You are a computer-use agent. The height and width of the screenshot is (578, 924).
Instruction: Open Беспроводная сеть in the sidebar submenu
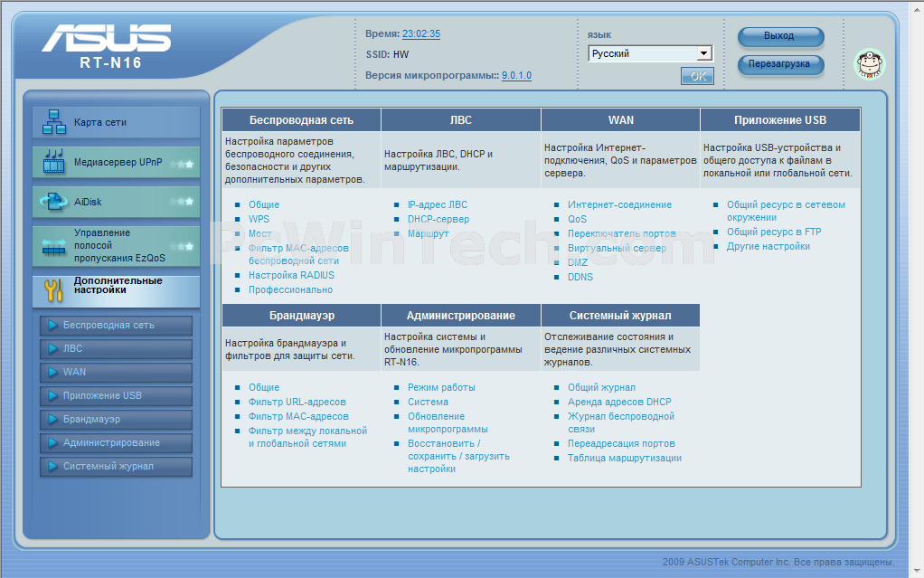116,325
